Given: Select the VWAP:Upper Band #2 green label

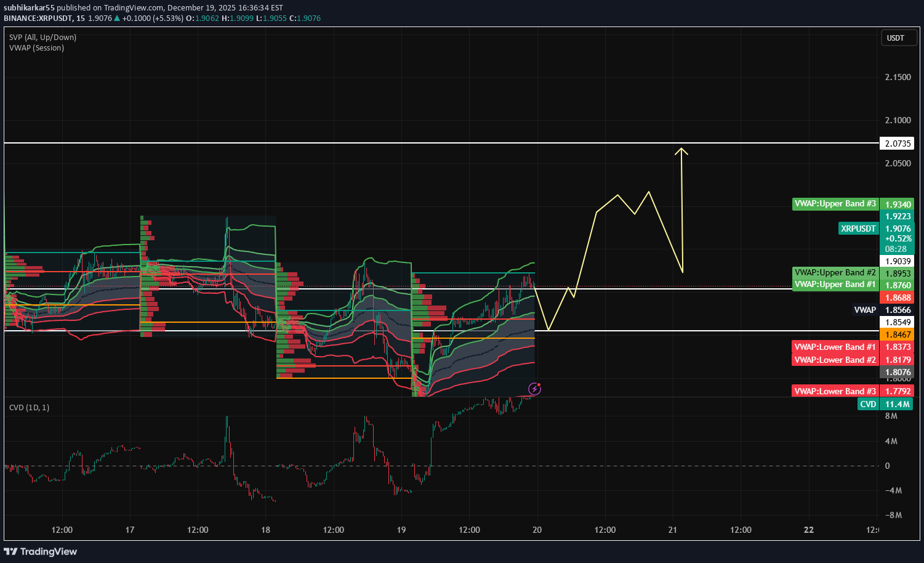Looking at the screenshot, I should (835, 272).
